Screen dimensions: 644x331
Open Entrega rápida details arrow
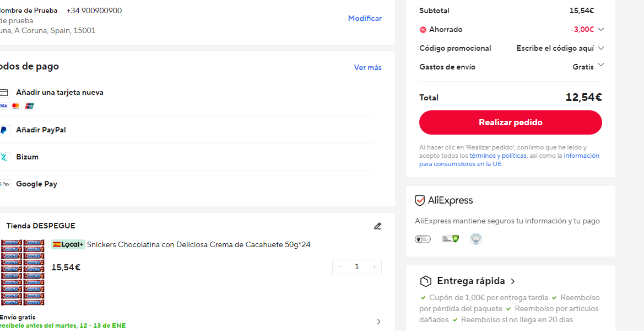click(512, 281)
